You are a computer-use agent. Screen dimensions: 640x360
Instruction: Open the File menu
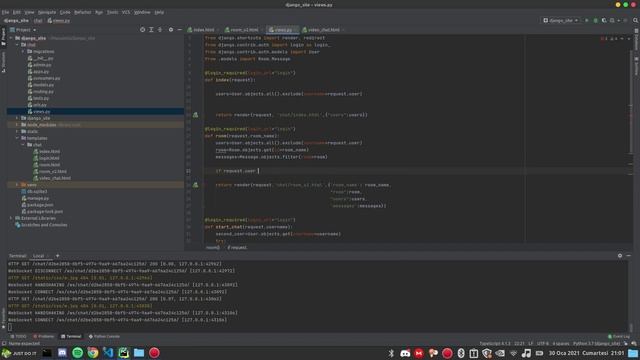pos(5,12)
